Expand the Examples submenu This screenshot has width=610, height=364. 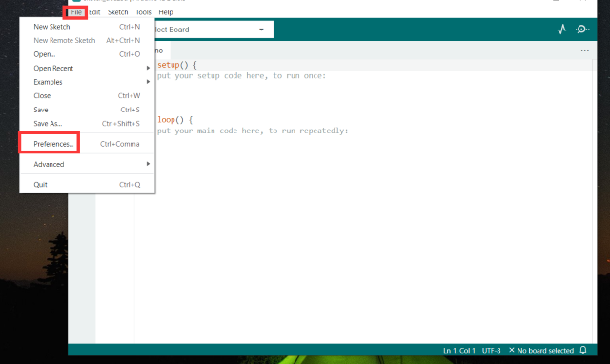[87, 82]
